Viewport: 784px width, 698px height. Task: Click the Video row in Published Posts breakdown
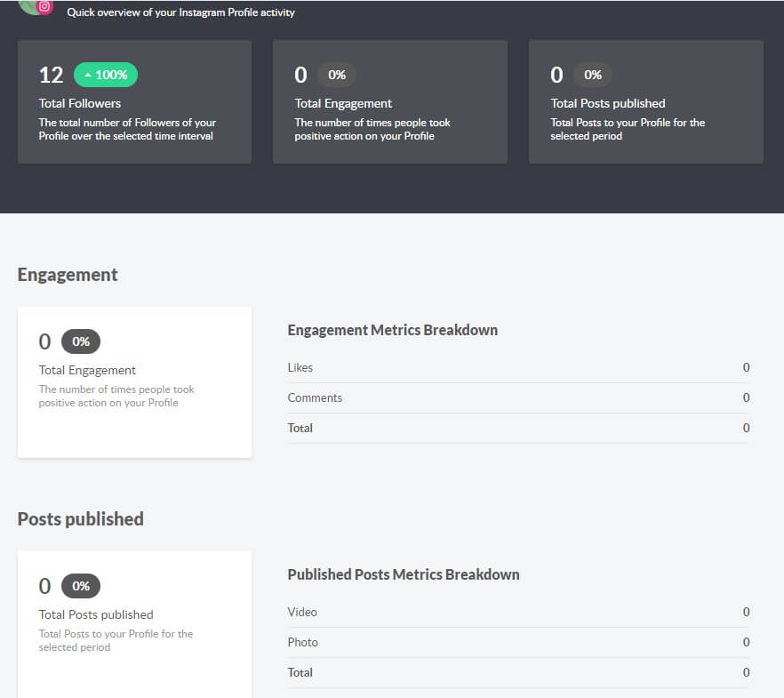302,612
